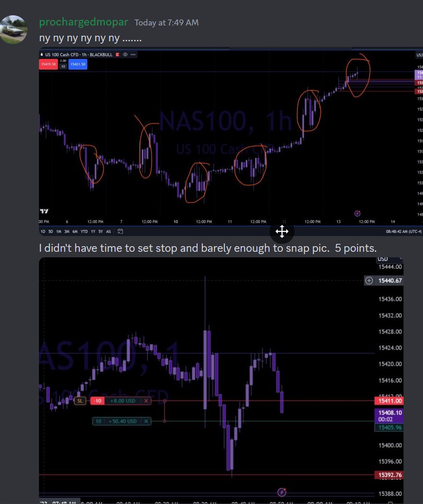423x504 pixels.
Task: Click the circle handle on the green position line
Action: 165,421
